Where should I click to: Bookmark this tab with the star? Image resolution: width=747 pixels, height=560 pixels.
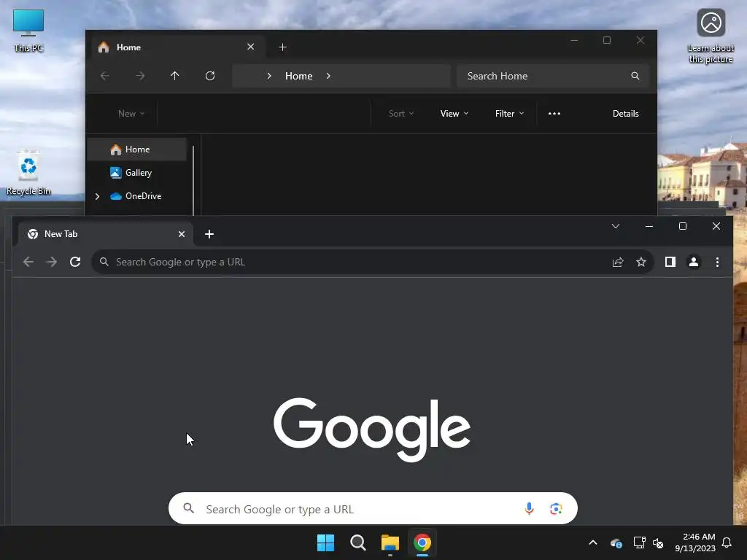coord(641,262)
